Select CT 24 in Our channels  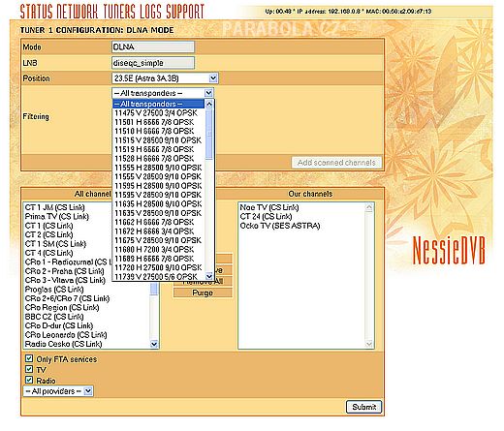click(x=266, y=216)
